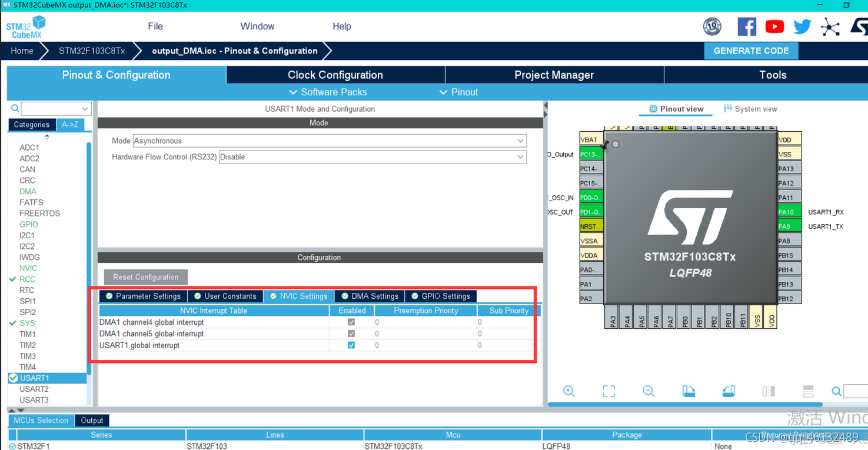868x450 pixels.
Task: Click the pin search input field
Action: 856,391
